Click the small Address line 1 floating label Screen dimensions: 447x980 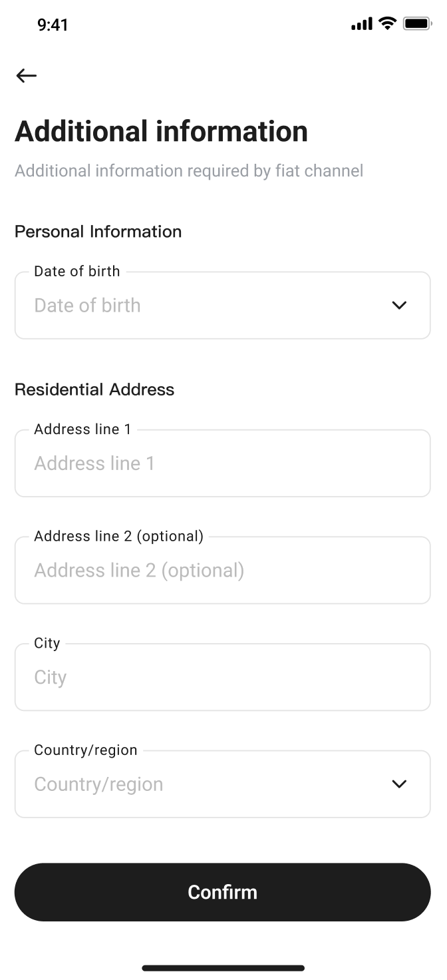coord(82,429)
